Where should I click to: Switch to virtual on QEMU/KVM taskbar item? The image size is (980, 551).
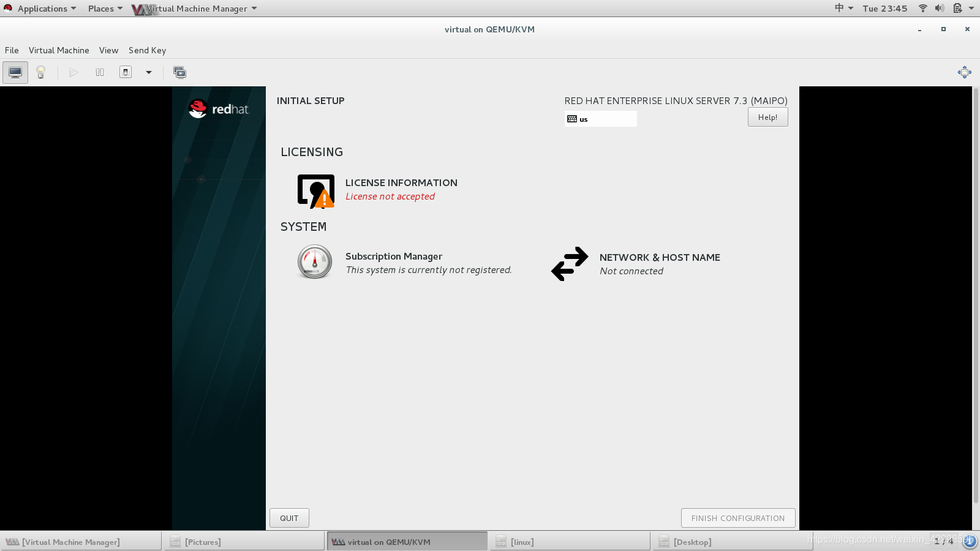(x=407, y=542)
